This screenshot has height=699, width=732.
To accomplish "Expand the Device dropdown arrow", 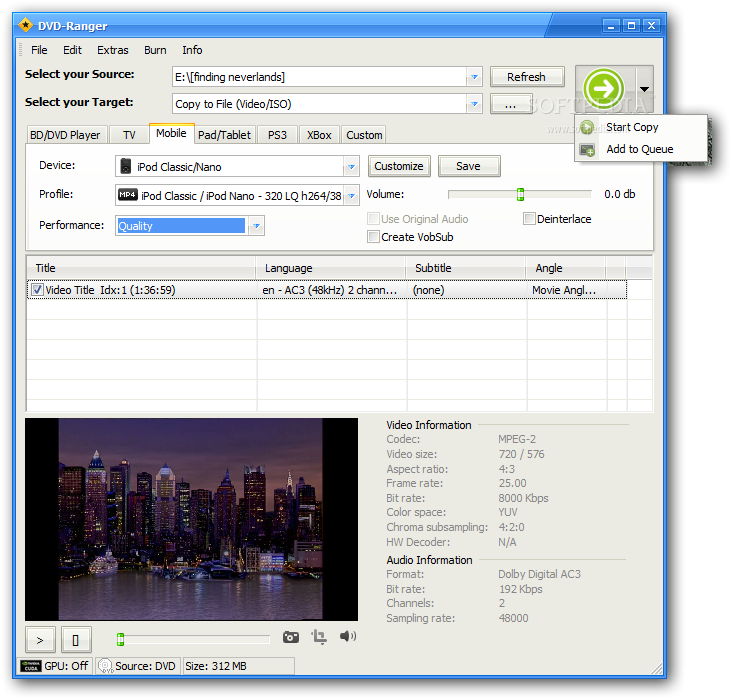I will pos(351,167).
